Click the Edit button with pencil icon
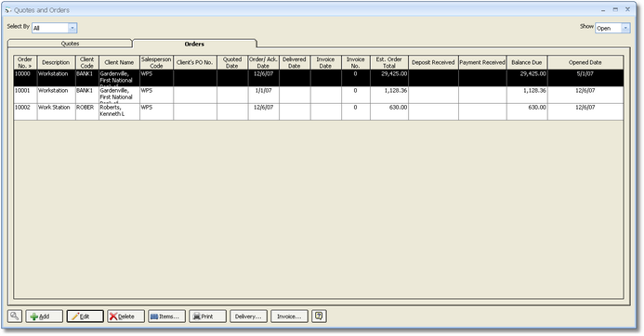This screenshot has width=644, height=336. tap(85, 317)
